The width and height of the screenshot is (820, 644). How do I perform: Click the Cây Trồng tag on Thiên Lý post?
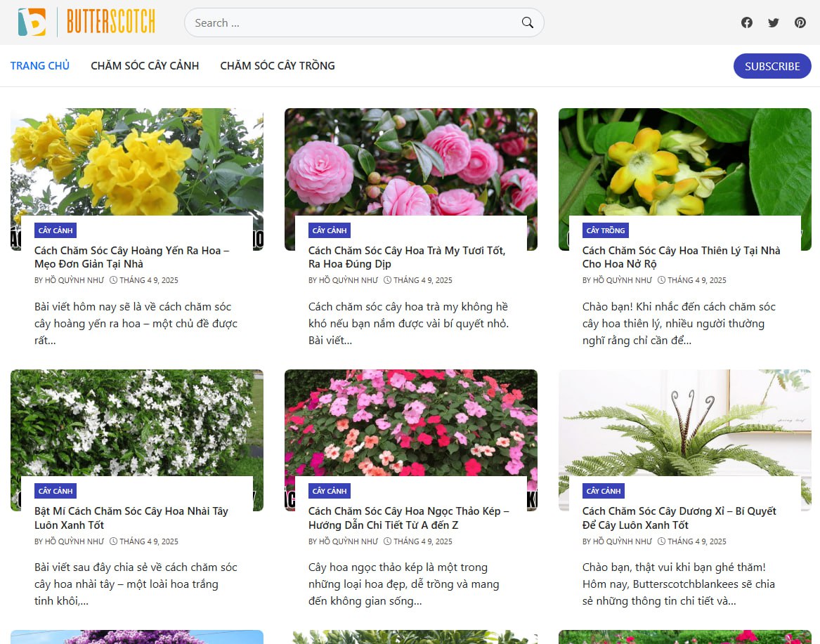pos(605,230)
